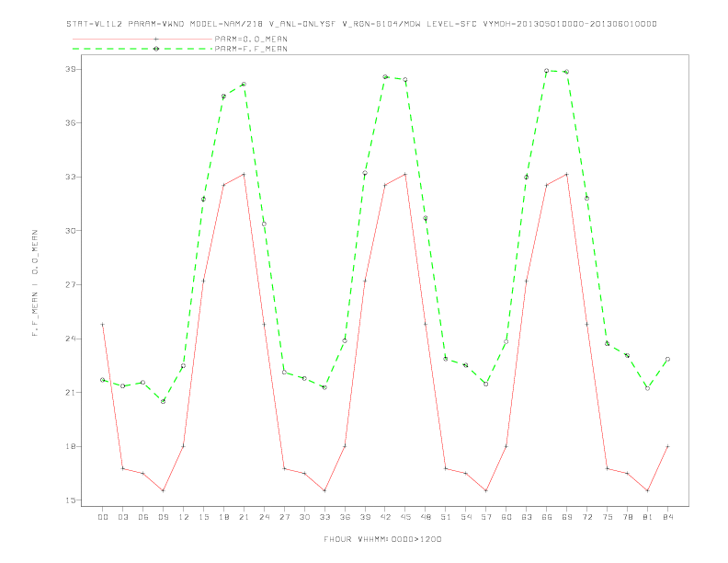
Task: Click the green circle marker at hour 09
Action: pyautogui.click(x=163, y=401)
